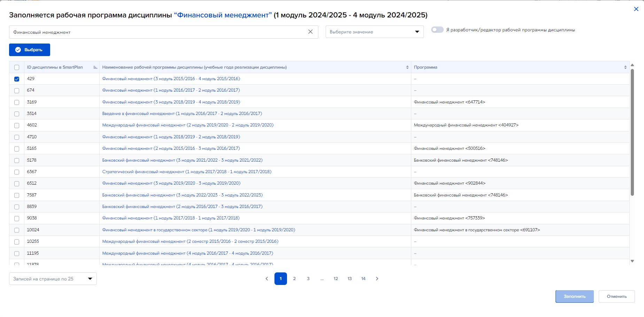Clear the search field text
This screenshot has height=317, width=644.
[x=310, y=32]
